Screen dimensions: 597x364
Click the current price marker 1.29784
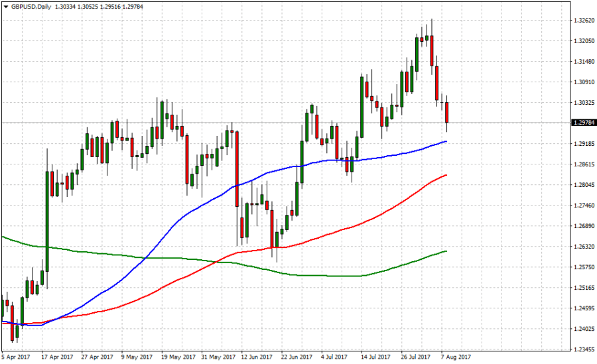pos(582,123)
